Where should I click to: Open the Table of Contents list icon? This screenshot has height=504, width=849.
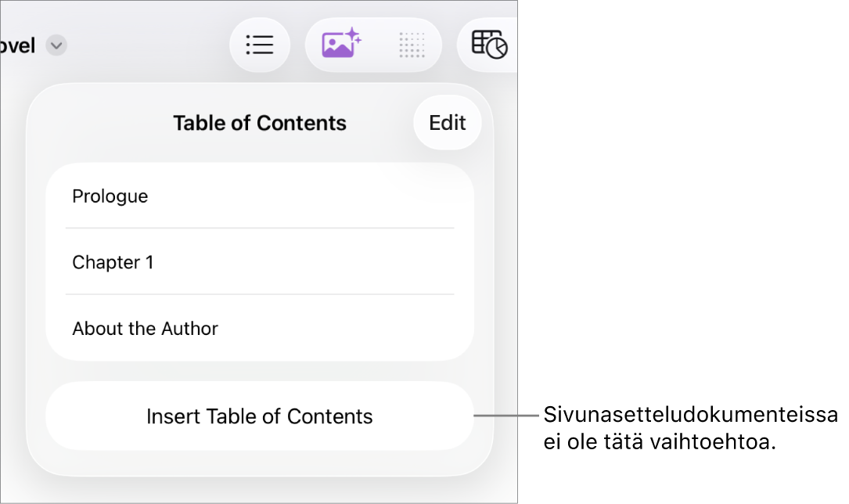click(x=260, y=45)
